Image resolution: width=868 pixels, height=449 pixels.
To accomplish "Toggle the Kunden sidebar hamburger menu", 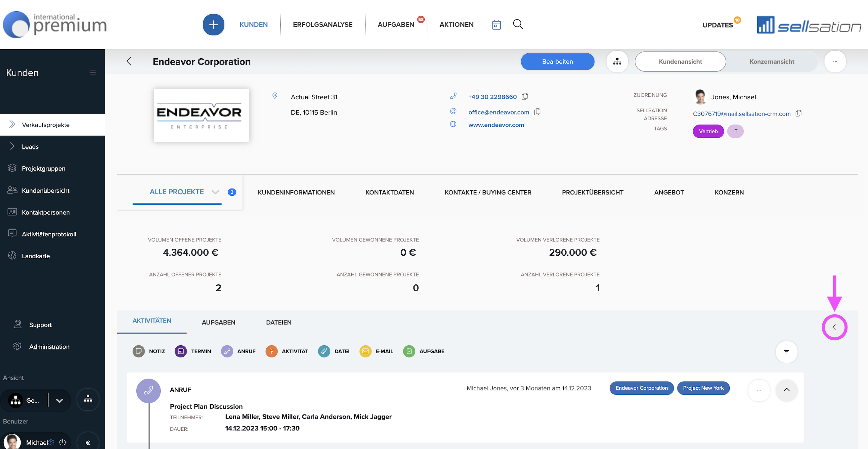I will point(93,72).
